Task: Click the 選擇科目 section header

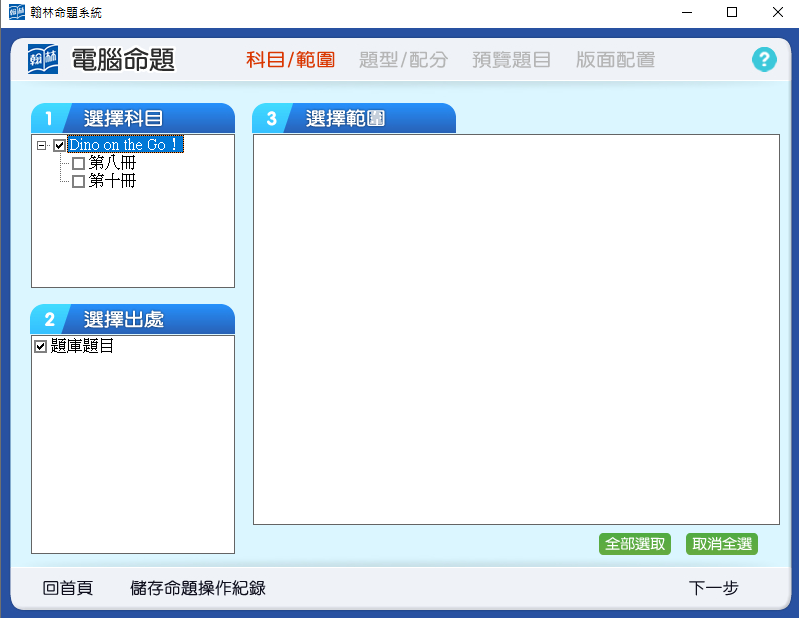Action: point(133,118)
